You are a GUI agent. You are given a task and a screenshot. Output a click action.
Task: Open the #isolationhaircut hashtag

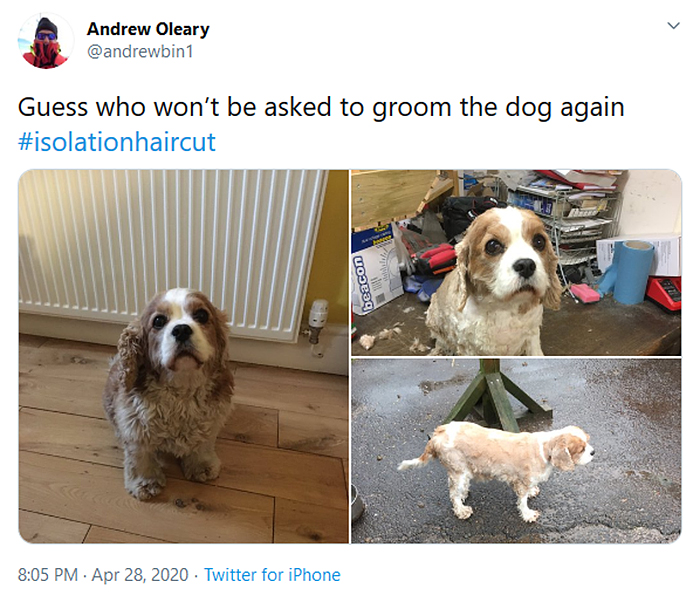[117, 141]
